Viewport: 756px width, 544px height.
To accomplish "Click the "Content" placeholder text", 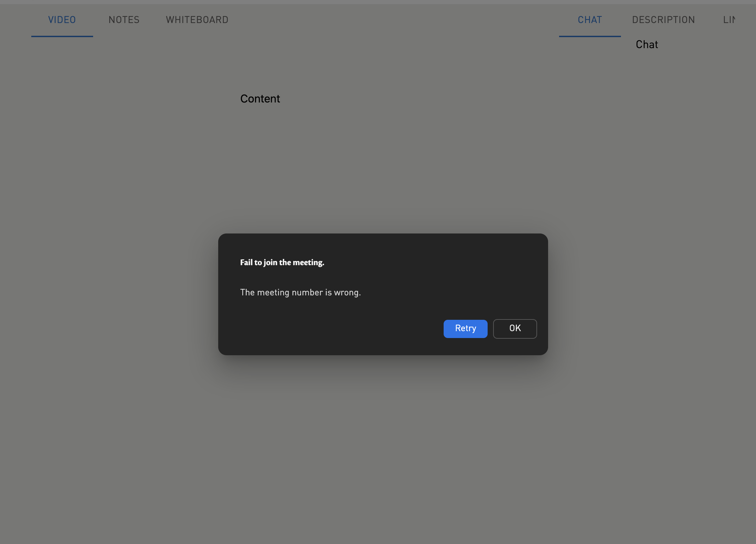I will pos(260,99).
